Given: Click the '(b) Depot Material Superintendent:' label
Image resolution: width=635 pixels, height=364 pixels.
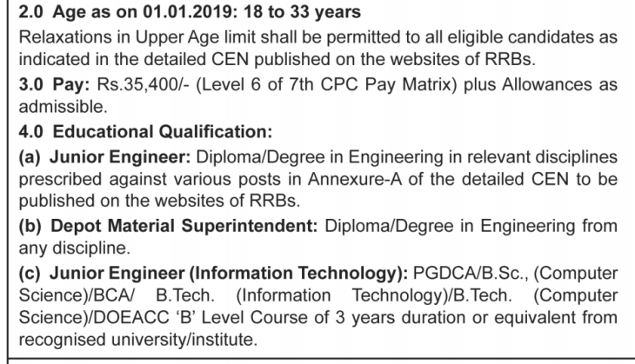Looking at the screenshot, I should (168, 226).
